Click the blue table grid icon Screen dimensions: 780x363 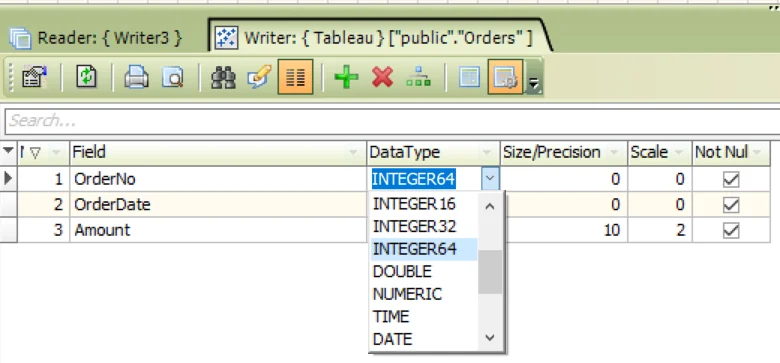pos(469,77)
